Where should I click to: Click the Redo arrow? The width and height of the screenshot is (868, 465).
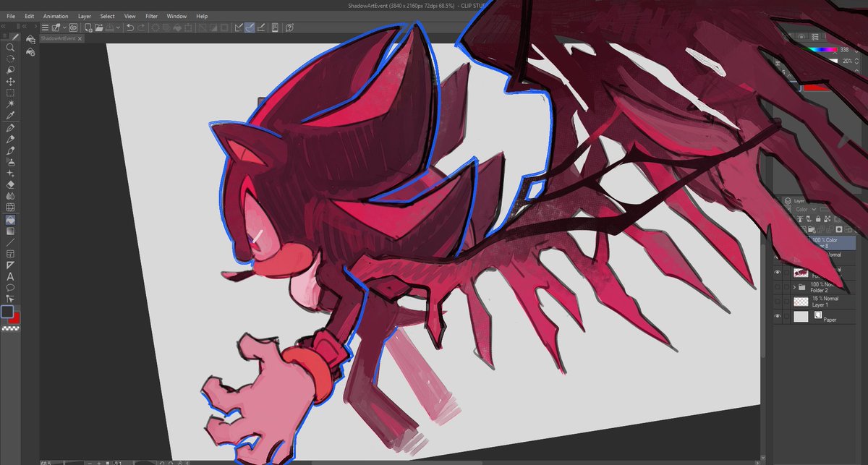tap(142, 27)
